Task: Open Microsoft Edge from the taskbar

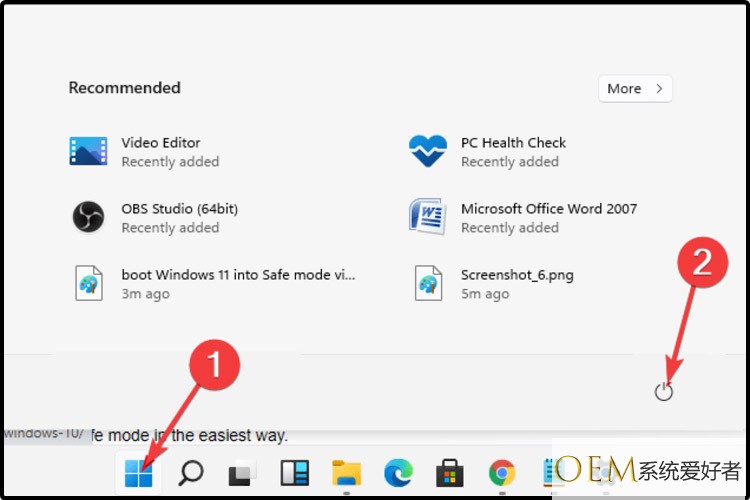Action: [398, 473]
